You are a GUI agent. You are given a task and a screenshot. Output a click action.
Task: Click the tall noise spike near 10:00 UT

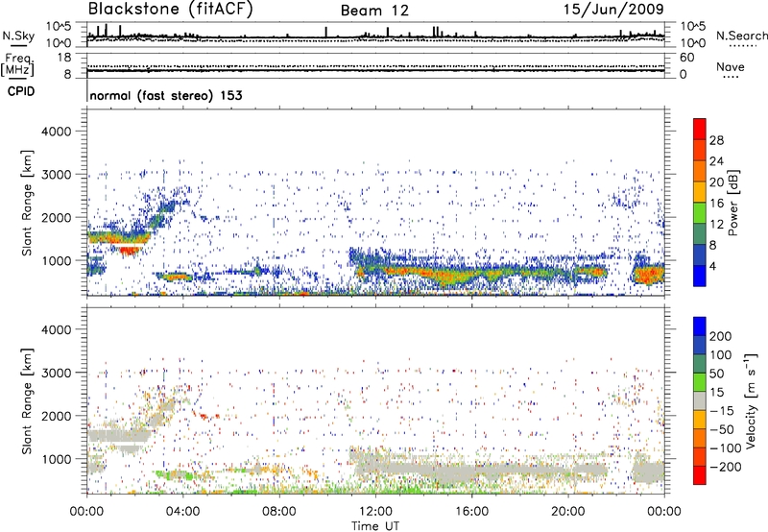325,32
